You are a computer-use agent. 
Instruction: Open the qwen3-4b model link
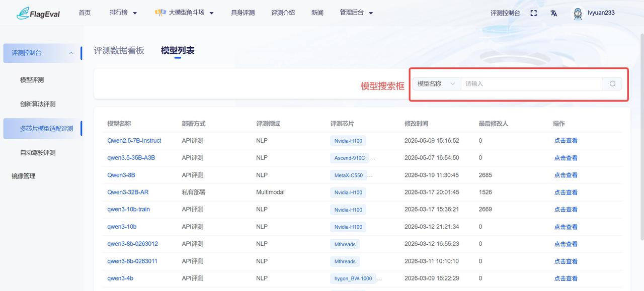120,278
